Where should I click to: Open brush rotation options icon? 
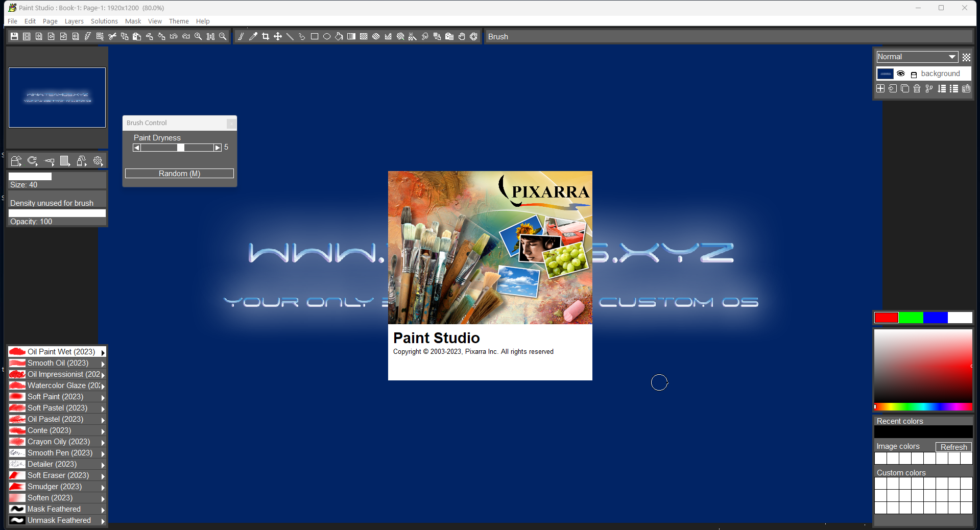coord(33,161)
